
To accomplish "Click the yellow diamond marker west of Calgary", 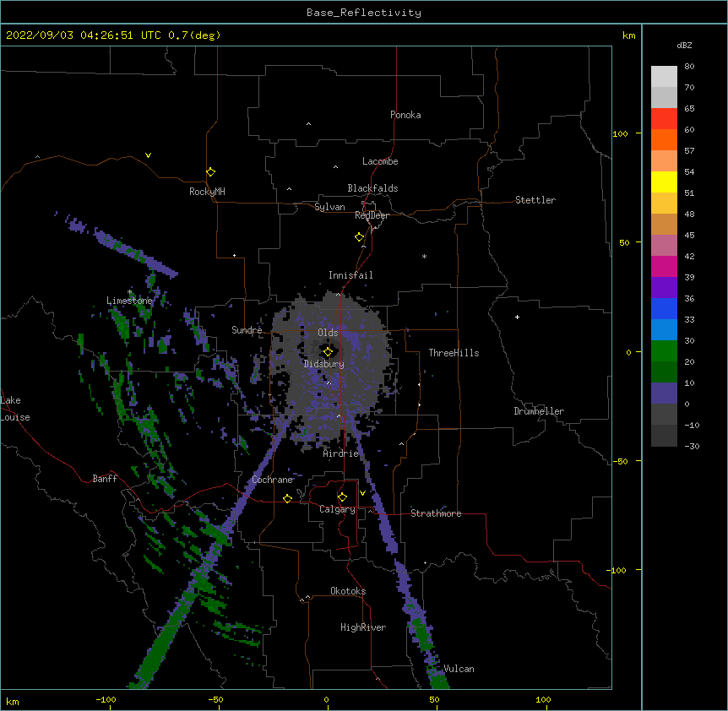I will [287, 498].
